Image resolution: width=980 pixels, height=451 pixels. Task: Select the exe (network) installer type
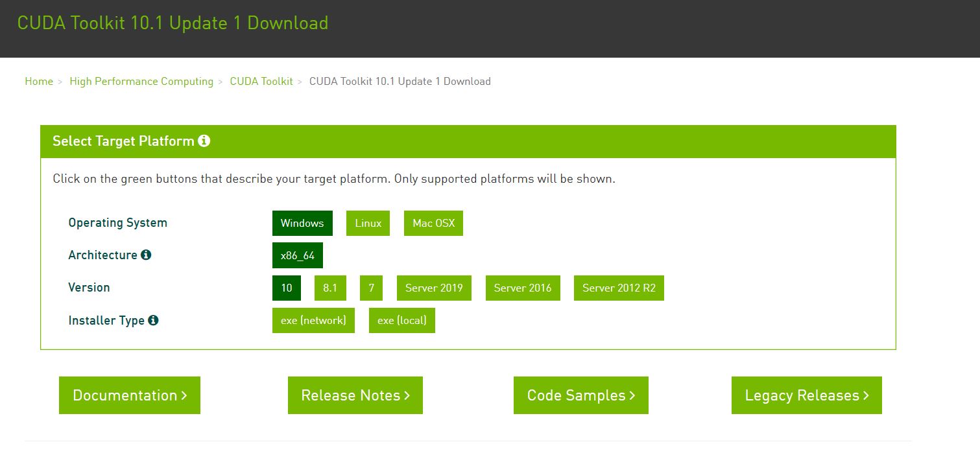pyautogui.click(x=313, y=320)
